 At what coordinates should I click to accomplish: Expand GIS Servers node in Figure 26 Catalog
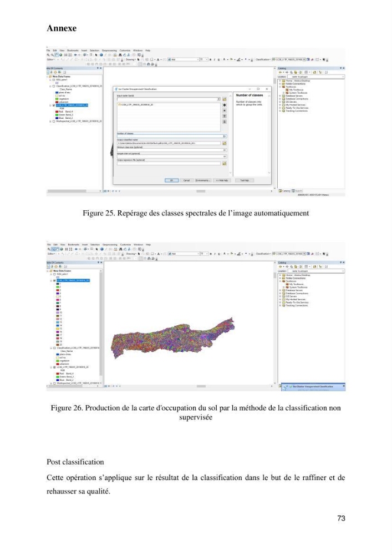tap(280, 296)
